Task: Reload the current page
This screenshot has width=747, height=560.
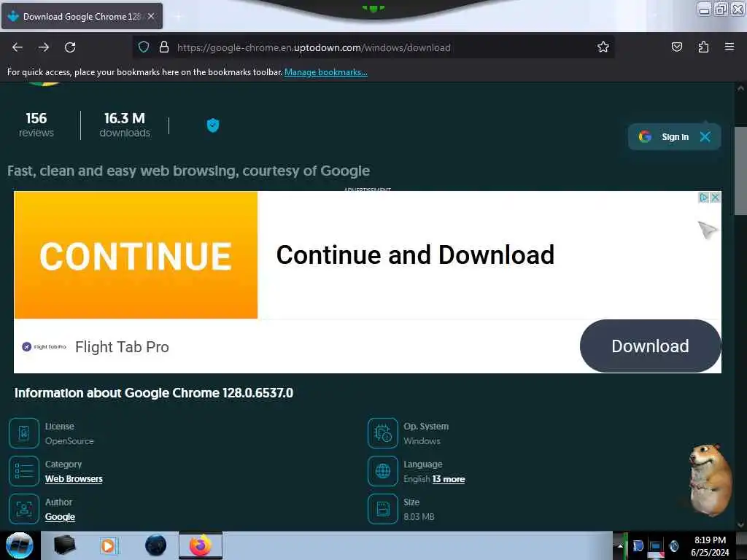Action: [70, 47]
